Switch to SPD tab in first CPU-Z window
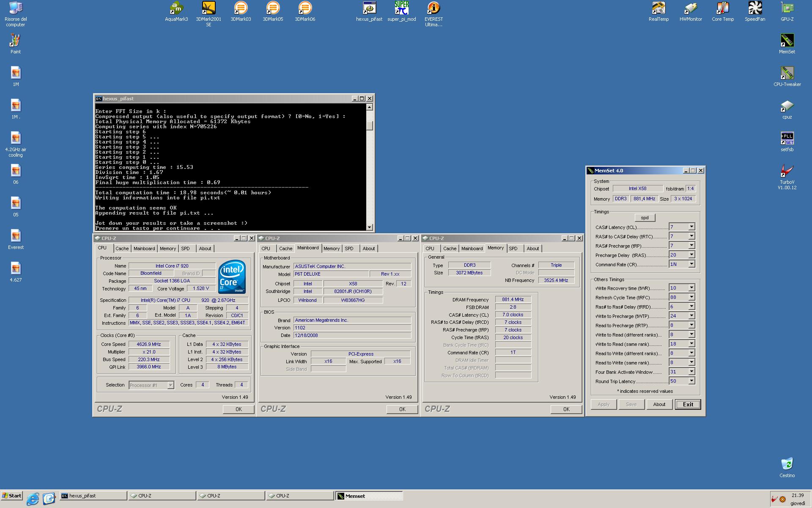This screenshot has width=812, height=508. (x=185, y=248)
